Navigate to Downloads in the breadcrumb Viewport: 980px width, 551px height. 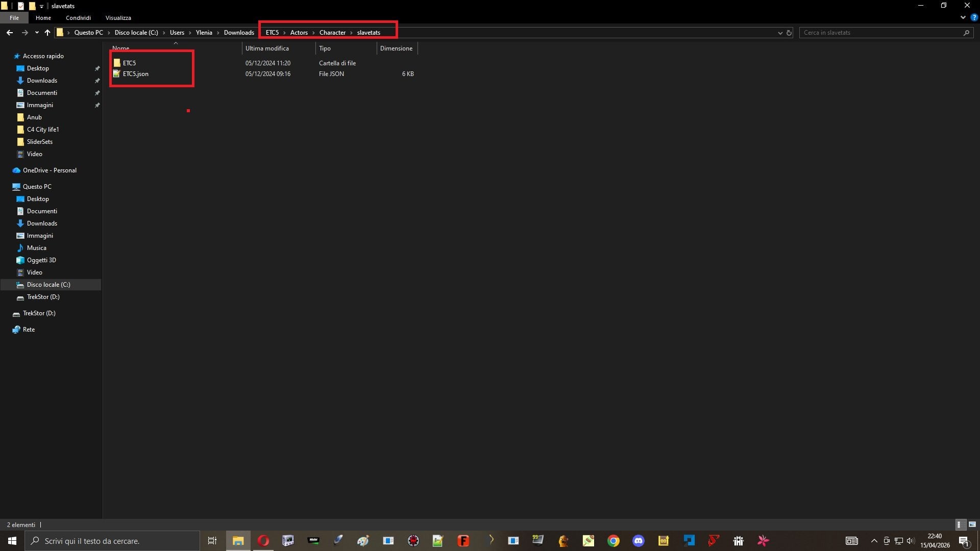coord(239,33)
